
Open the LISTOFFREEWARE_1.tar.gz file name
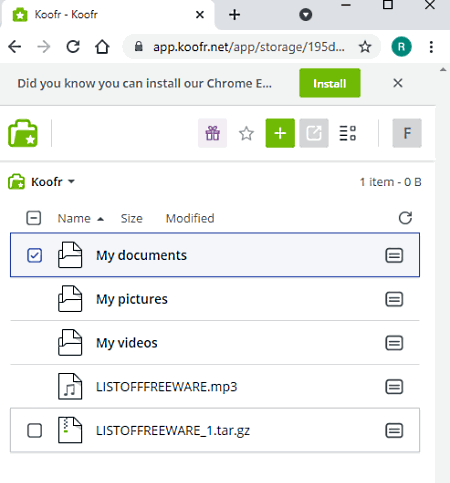173,431
